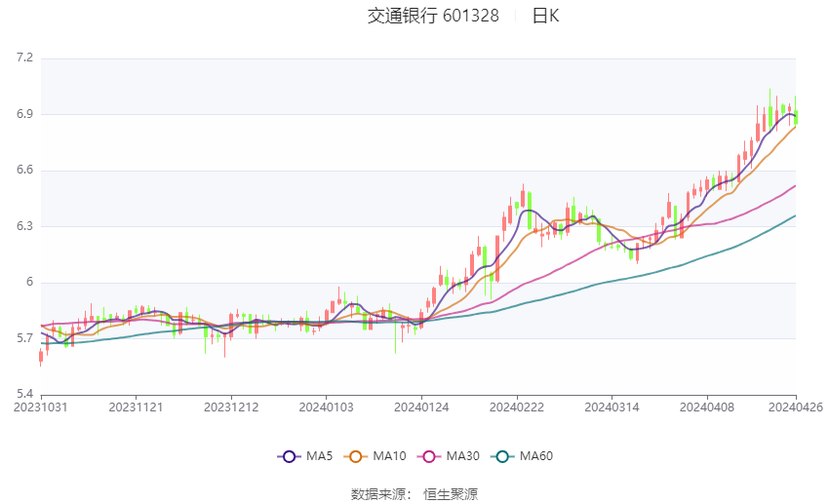829x504 pixels.
Task: Click the chart title 交通银行 601328
Action: click(433, 16)
